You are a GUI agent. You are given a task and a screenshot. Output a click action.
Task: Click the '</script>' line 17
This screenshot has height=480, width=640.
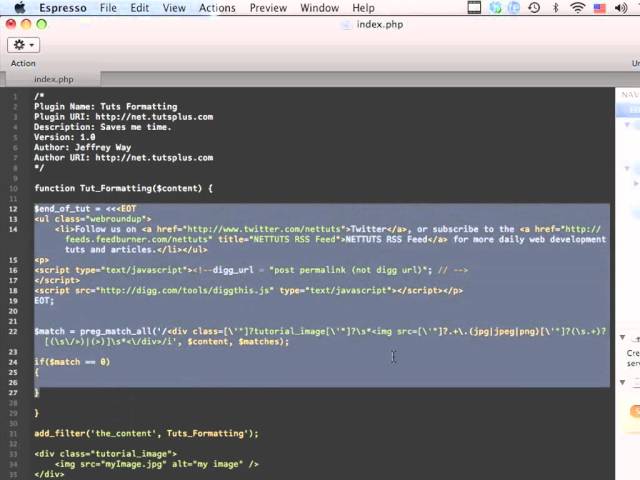click(x=57, y=280)
